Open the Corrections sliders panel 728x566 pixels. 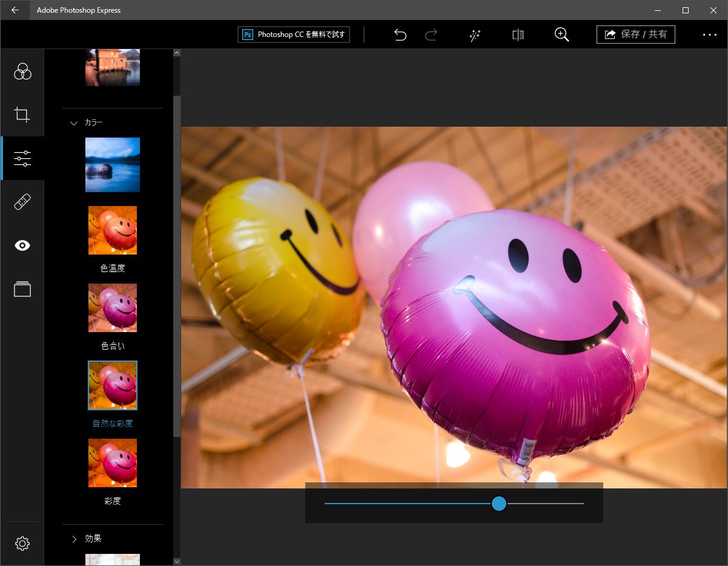[22, 158]
